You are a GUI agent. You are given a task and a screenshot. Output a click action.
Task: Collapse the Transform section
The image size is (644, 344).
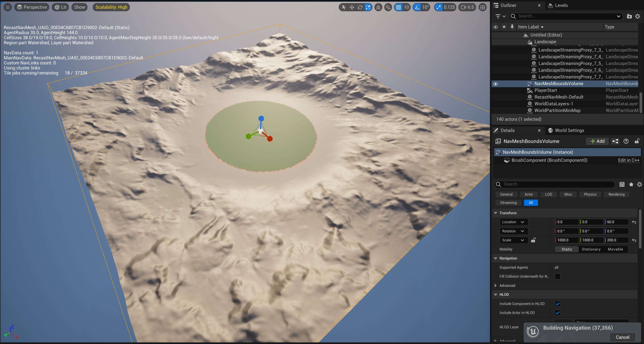point(496,213)
